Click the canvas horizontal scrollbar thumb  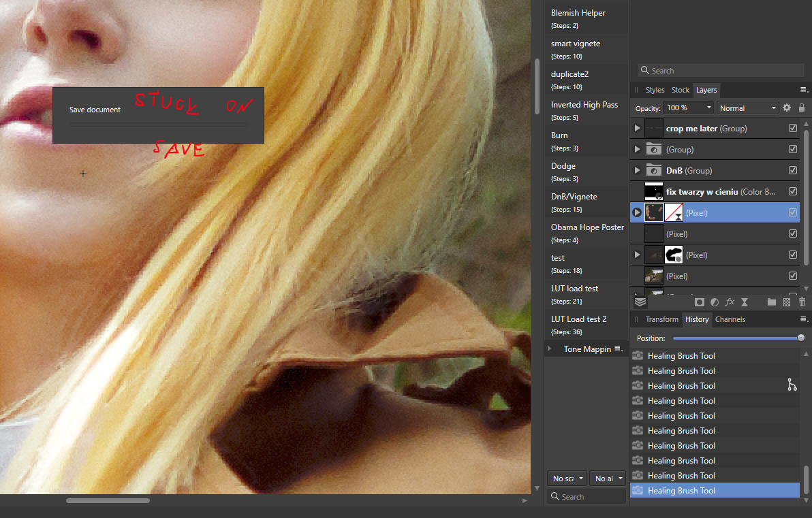pyautogui.click(x=108, y=500)
